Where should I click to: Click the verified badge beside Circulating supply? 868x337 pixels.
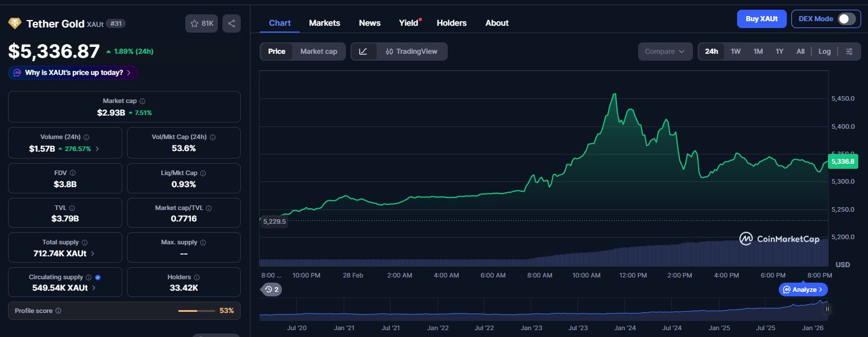tap(98, 277)
